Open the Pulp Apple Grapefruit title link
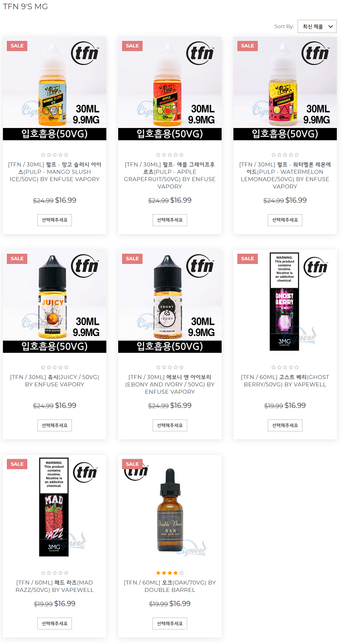This screenshot has width=345, height=644. click(x=170, y=175)
